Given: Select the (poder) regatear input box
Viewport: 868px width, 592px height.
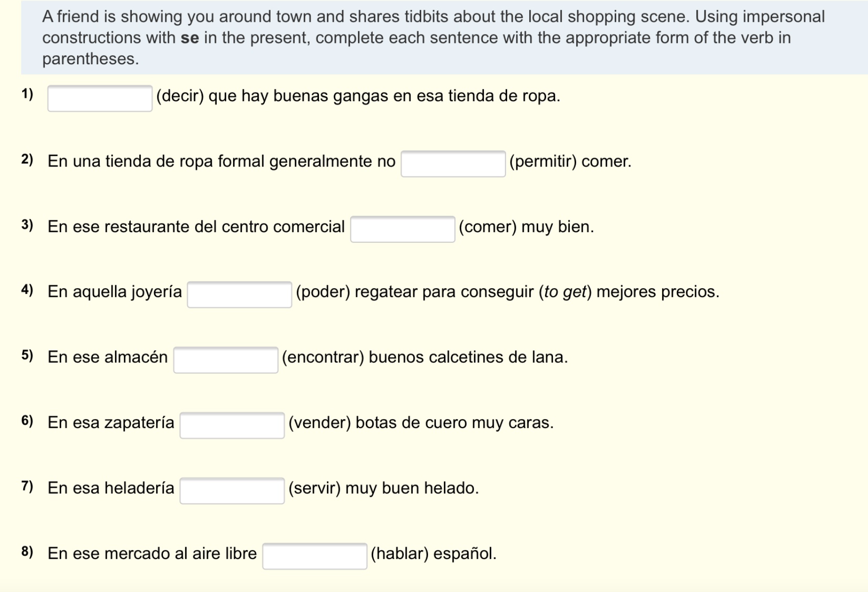Looking at the screenshot, I should [x=239, y=295].
